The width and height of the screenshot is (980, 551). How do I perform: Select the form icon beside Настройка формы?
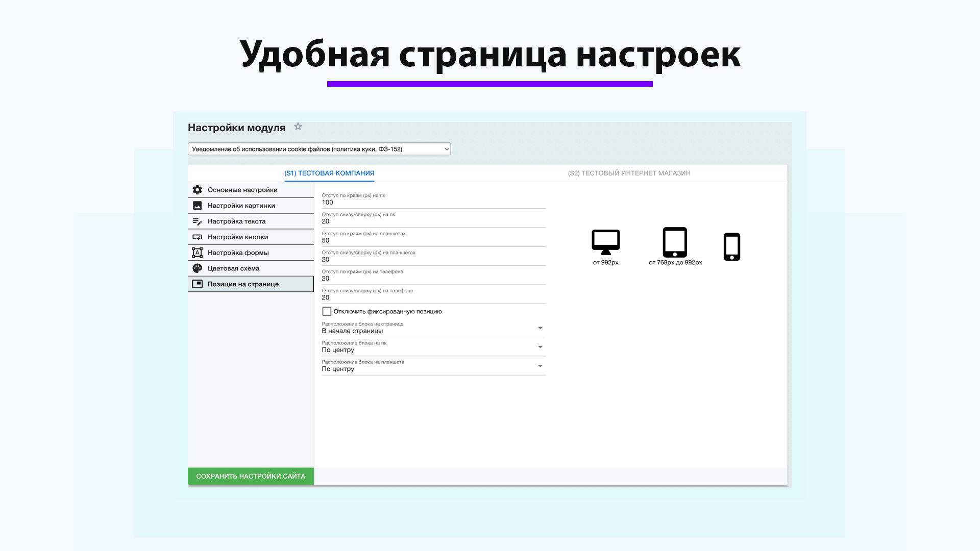point(197,253)
